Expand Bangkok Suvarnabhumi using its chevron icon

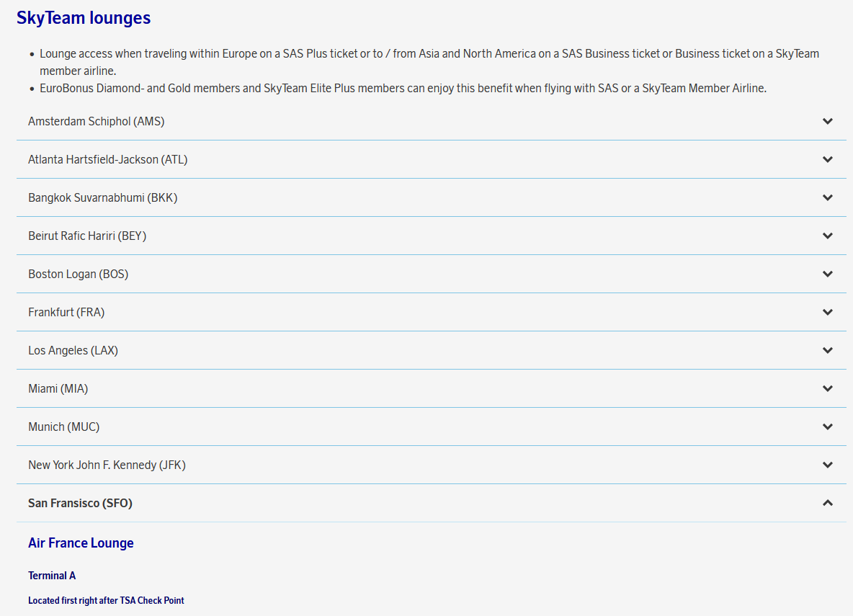[827, 198]
